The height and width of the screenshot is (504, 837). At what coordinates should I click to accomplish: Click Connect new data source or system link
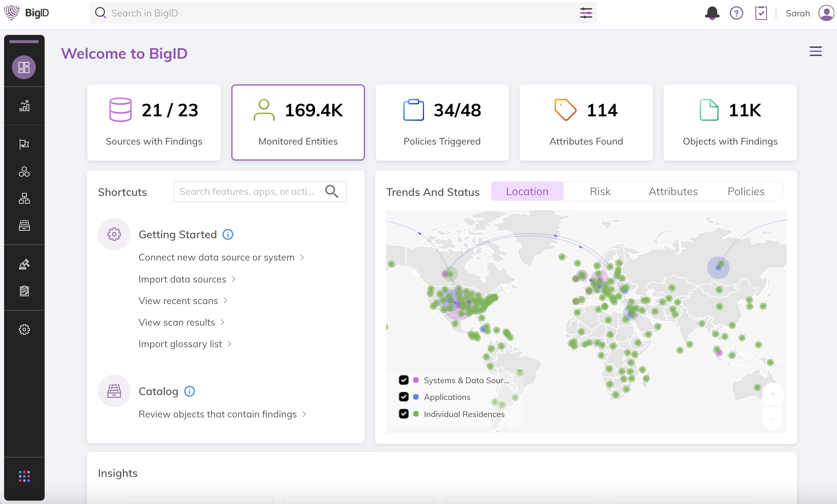(217, 257)
